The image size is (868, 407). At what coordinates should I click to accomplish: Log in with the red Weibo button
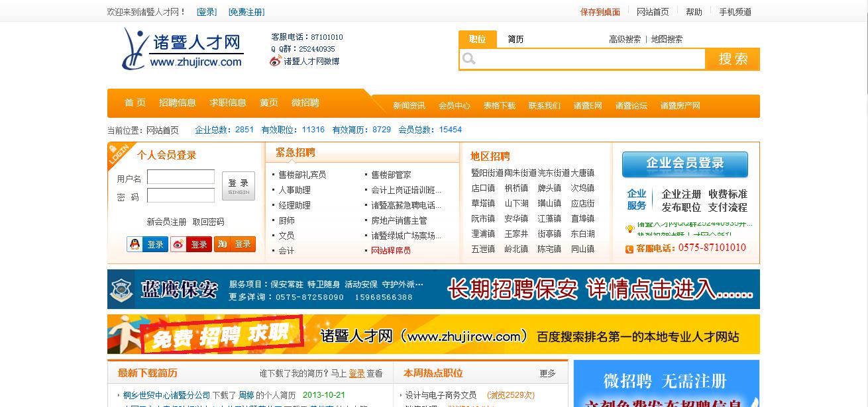[191, 244]
